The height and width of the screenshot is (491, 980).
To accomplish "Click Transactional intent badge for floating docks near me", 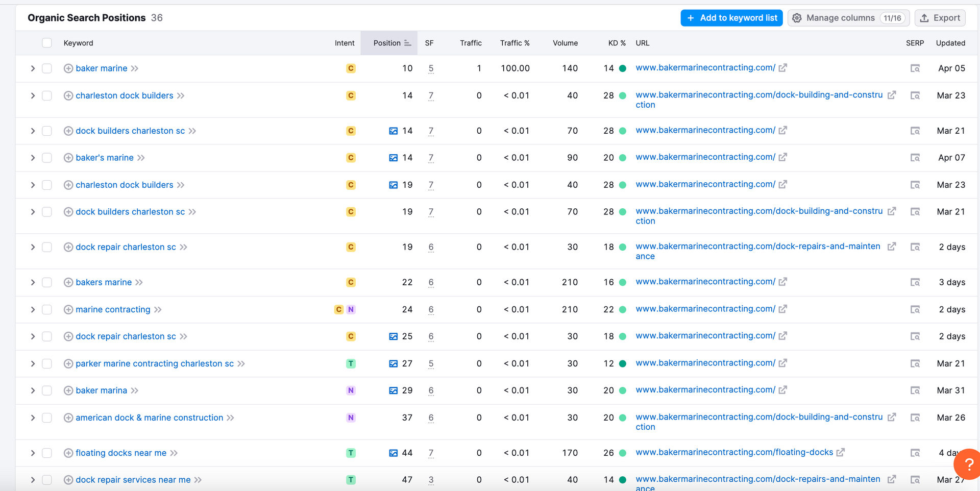I will pos(351,453).
